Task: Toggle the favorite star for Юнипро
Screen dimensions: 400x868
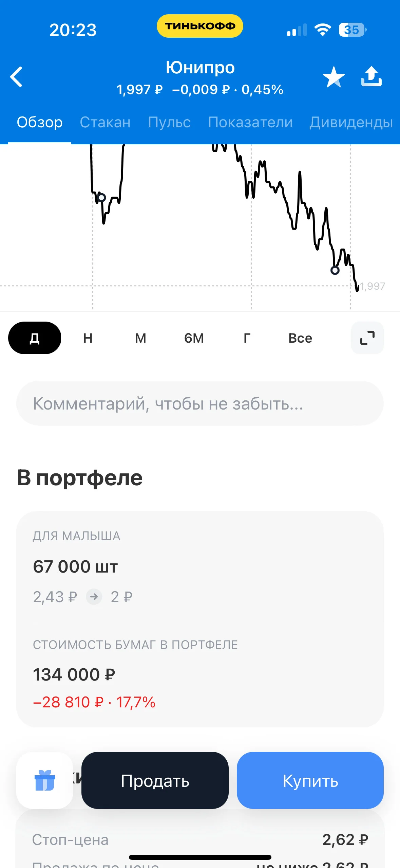Action: click(x=334, y=77)
